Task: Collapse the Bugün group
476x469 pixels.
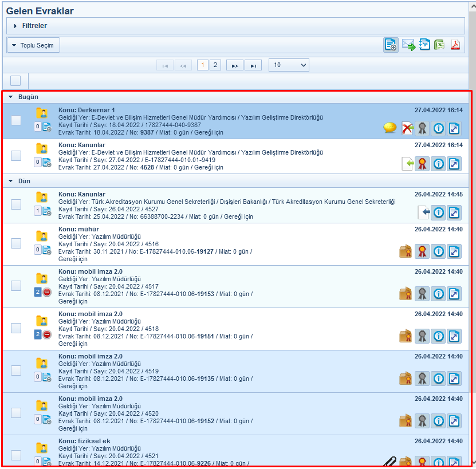Action: [x=11, y=97]
